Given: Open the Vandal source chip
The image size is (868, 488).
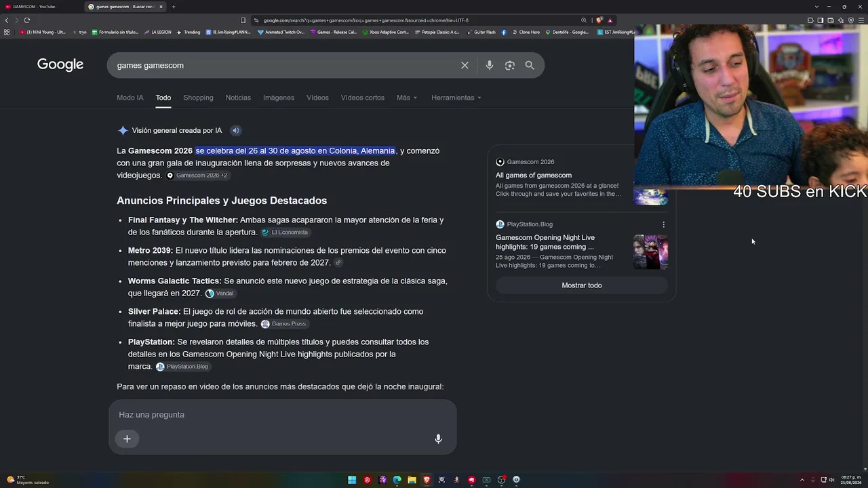Looking at the screenshot, I should [x=220, y=293].
